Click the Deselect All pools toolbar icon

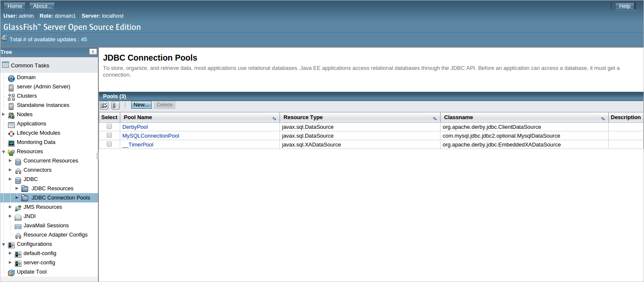(x=116, y=105)
